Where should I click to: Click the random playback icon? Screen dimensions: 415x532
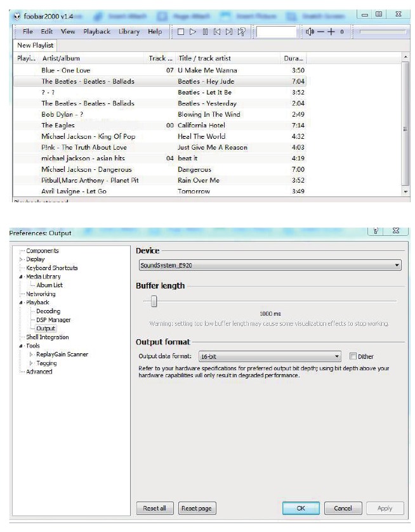[x=242, y=32]
